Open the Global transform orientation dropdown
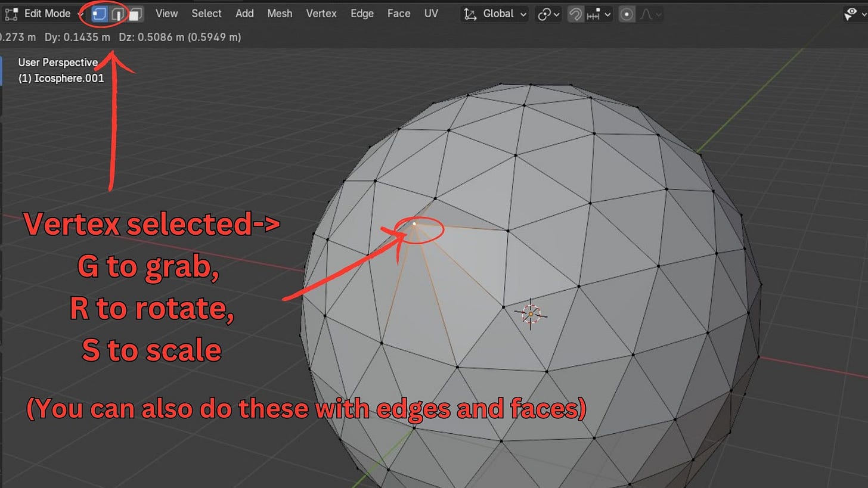Viewport: 868px width, 488px height. pyautogui.click(x=495, y=14)
